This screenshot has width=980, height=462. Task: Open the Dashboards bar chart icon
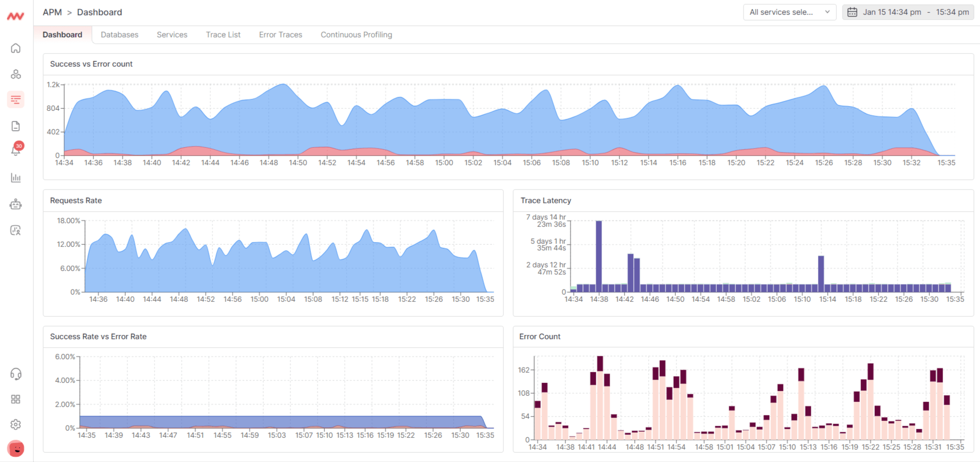pos(16,178)
